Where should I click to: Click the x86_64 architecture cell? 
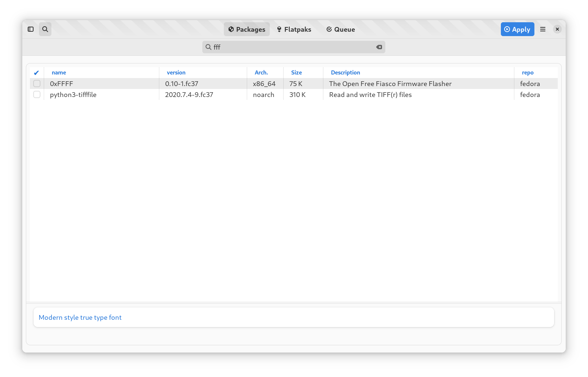[x=264, y=84]
